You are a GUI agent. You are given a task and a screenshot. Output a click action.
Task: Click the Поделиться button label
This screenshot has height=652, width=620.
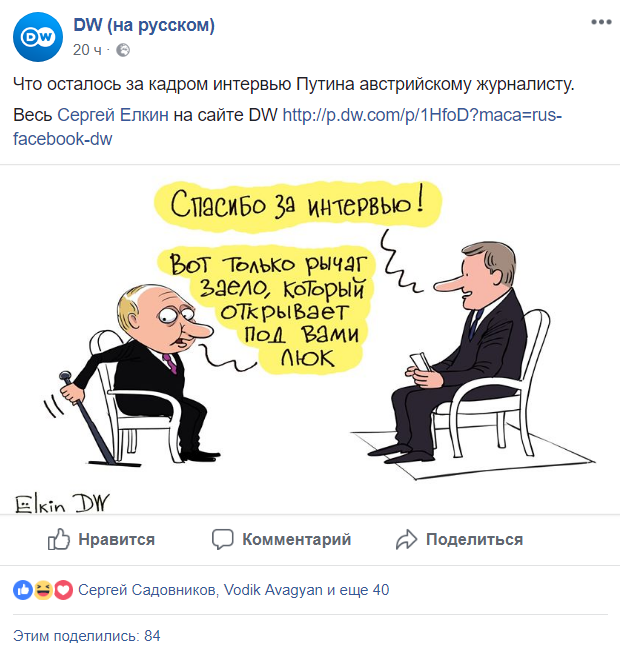click(474, 540)
